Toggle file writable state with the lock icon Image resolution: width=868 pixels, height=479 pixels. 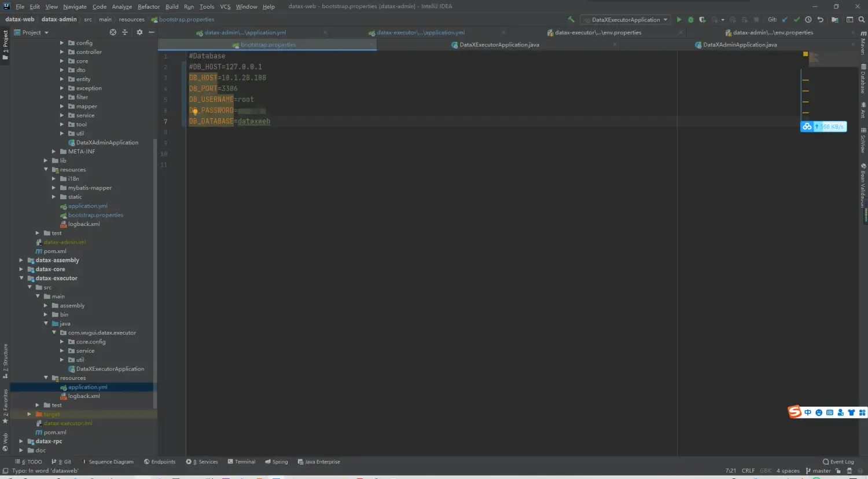(x=838, y=470)
